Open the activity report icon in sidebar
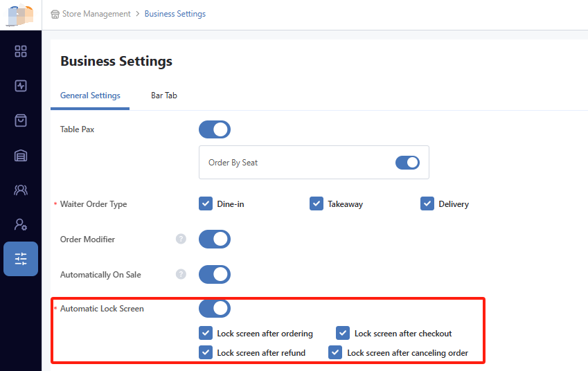The width and height of the screenshot is (588, 371). [21, 86]
